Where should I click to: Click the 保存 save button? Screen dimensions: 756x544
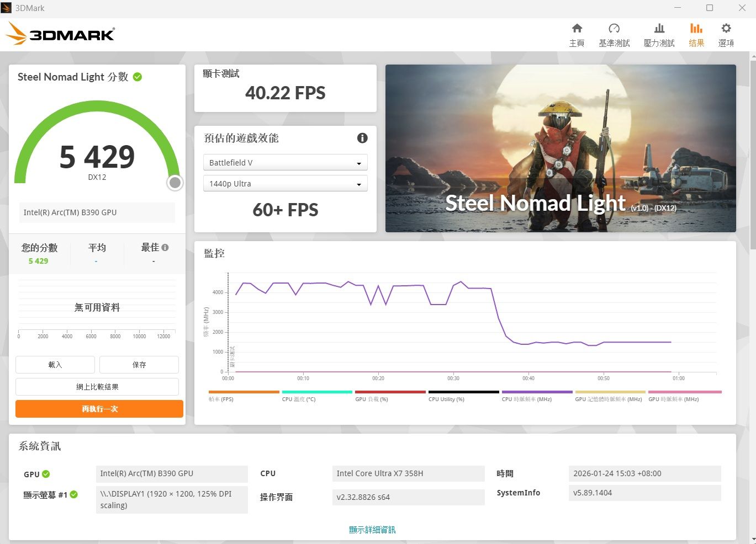point(139,365)
